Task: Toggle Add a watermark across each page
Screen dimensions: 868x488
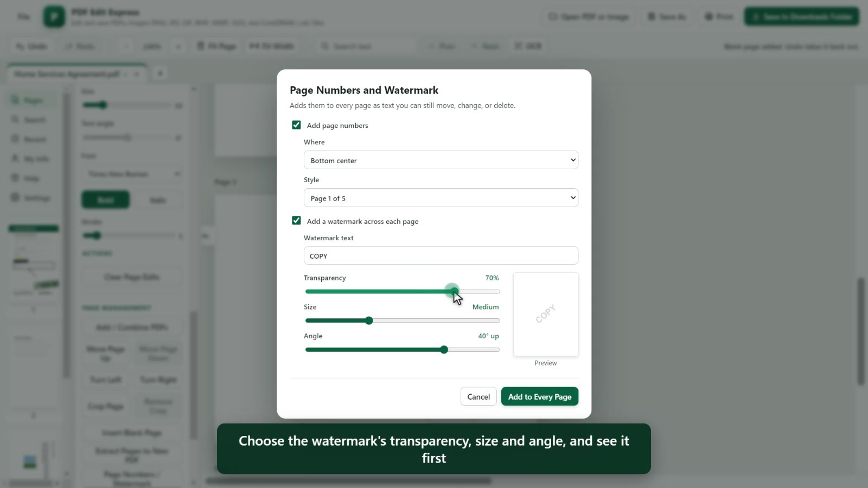Action: [296, 221]
